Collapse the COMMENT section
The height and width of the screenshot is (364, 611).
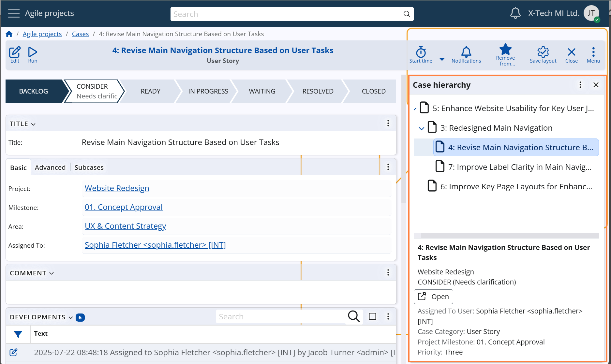click(52, 273)
